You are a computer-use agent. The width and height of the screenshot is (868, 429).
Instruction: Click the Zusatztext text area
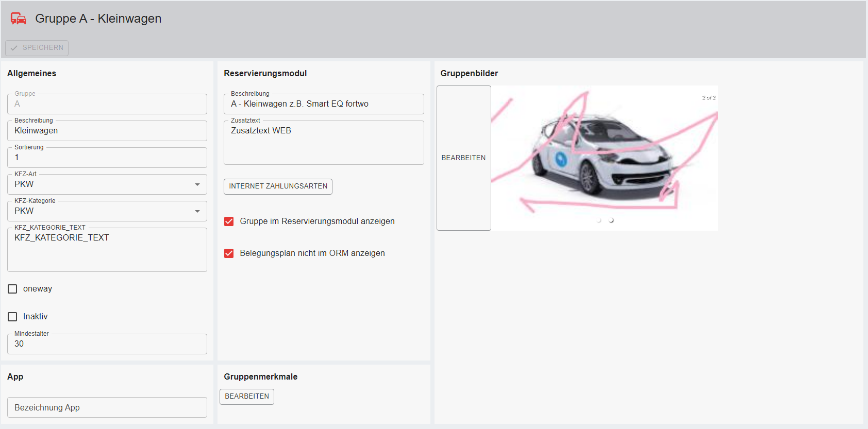point(323,143)
